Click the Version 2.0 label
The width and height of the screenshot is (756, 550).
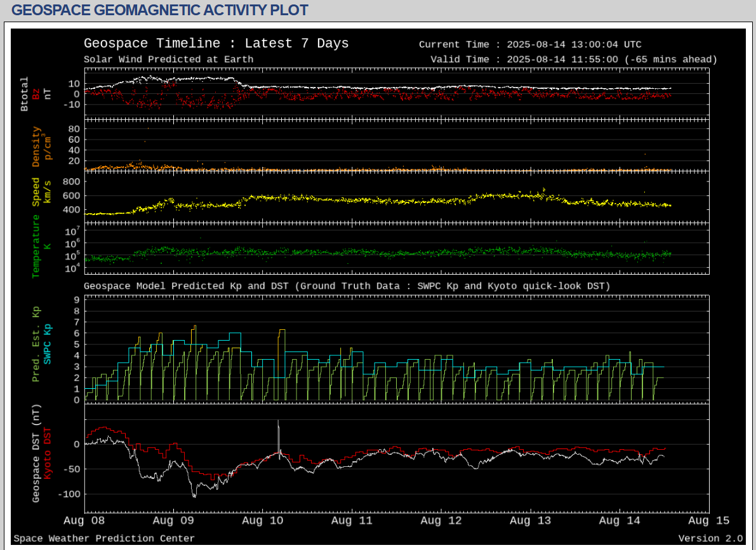(710, 539)
